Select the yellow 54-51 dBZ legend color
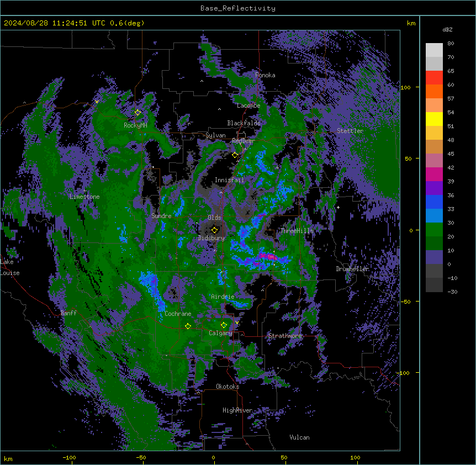Screen dimensions: 476x465 434,119
